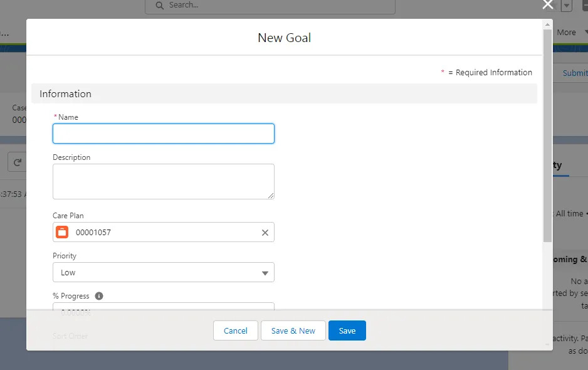Clear the Care Plan 00001057 selection
Viewport: 588px width, 370px height.
(265, 233)
